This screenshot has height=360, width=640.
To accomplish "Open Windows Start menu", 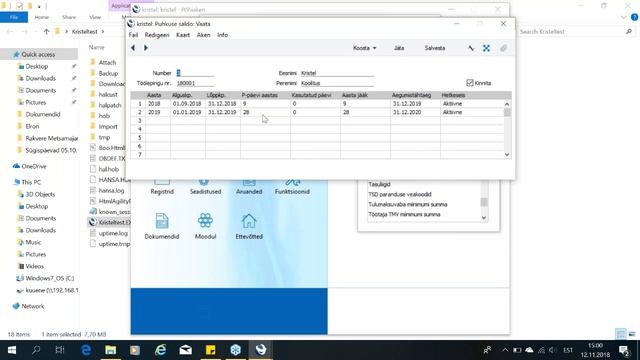I will 12,350.
